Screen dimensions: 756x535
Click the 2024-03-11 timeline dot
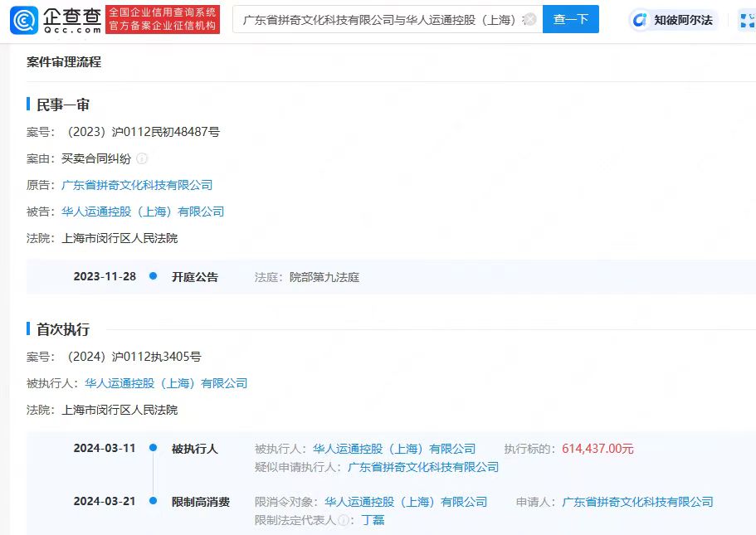[x=154, y=448]
